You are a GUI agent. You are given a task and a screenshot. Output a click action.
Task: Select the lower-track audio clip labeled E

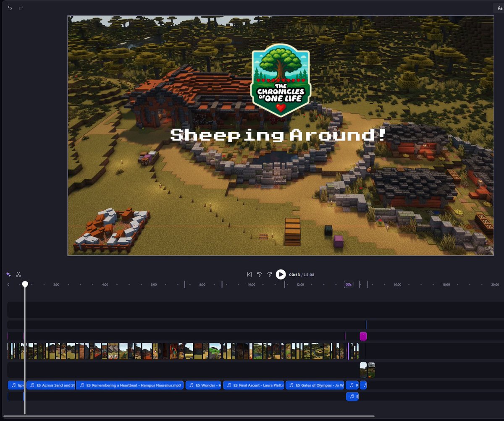pyautogui.click(x=352, y=396)
